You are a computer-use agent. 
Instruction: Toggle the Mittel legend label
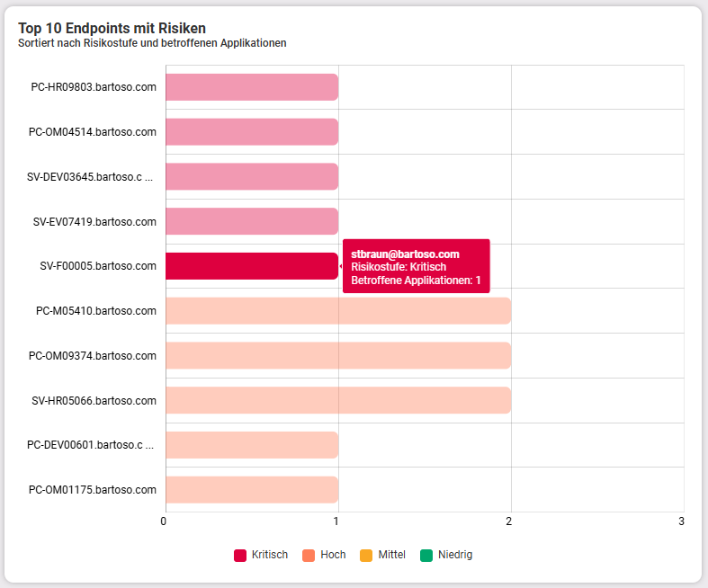pos(392,555)
